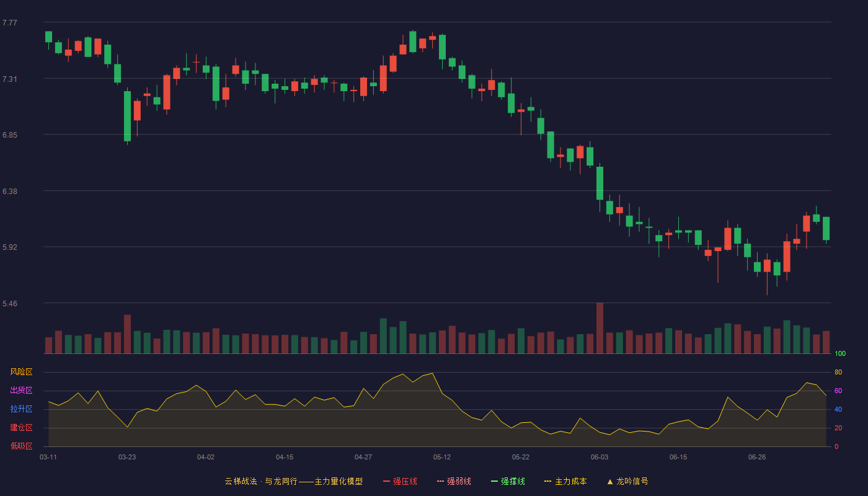Select the 低吸区 zone label
Viewport: 868px width, 496px height.
(21, 446)
